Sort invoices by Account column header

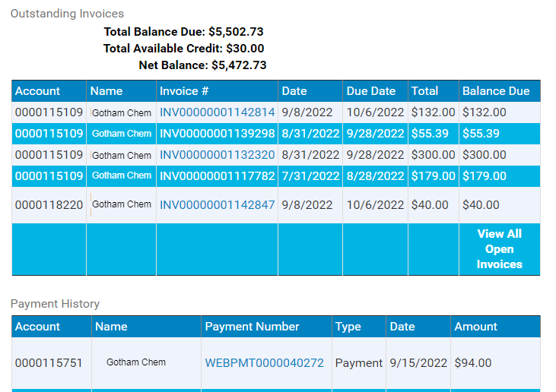(37, 91)
